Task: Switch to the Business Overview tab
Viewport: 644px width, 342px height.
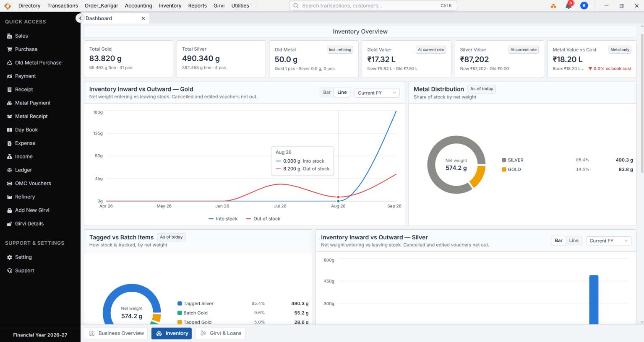Action: point(116,334)
